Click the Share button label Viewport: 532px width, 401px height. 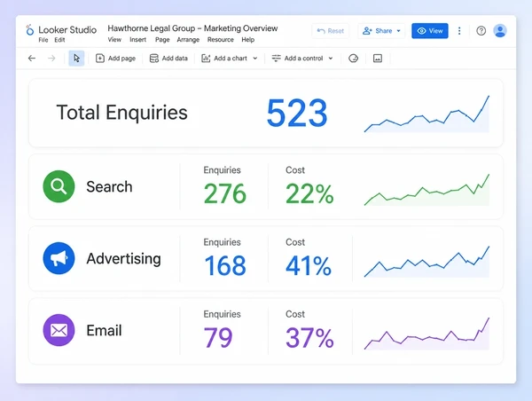coord(384,31)
